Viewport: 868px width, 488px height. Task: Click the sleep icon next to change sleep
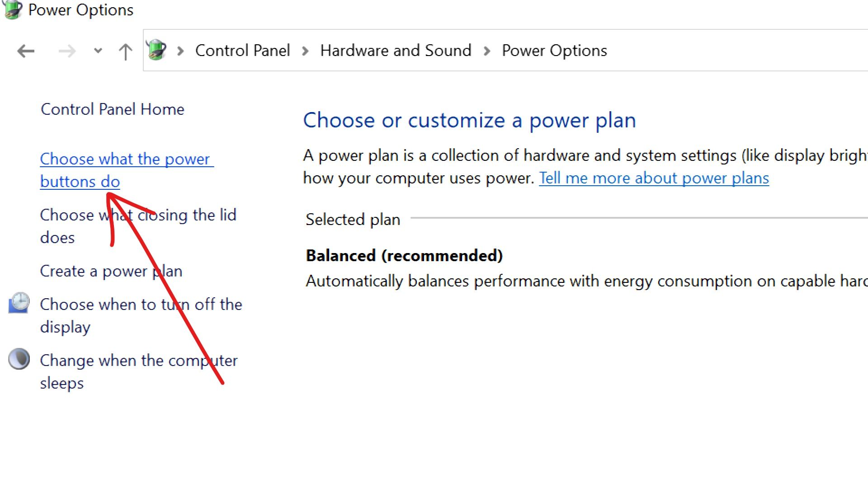19,359
